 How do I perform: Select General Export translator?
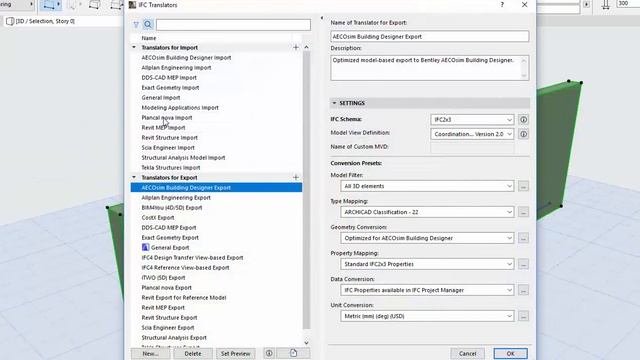170,248
